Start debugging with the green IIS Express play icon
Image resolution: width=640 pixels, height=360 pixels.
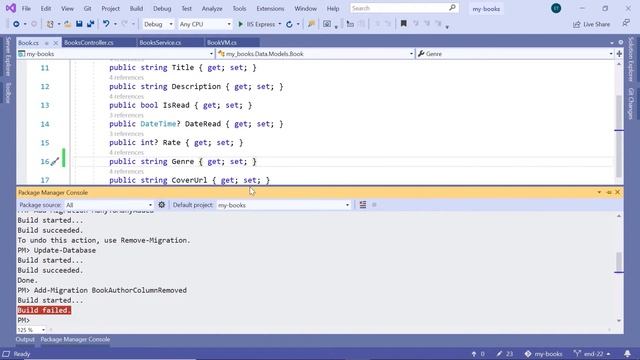pos(240,24)
